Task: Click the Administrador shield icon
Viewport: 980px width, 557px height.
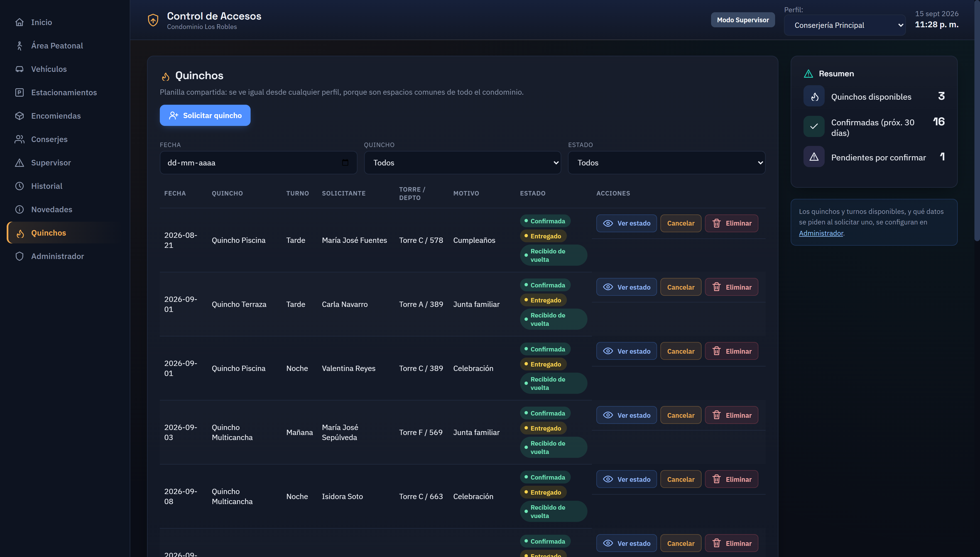Action: pyautogui.click(x=19, y=256)
